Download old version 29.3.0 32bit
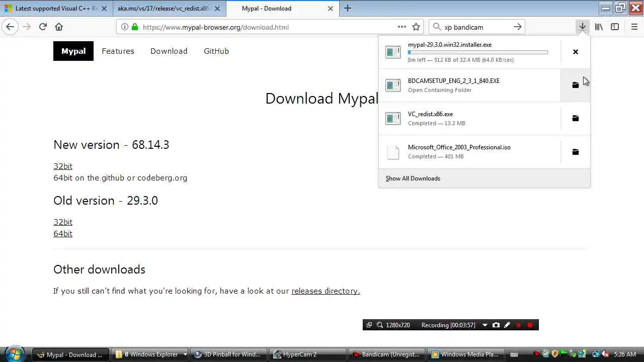 click(63, 222)
